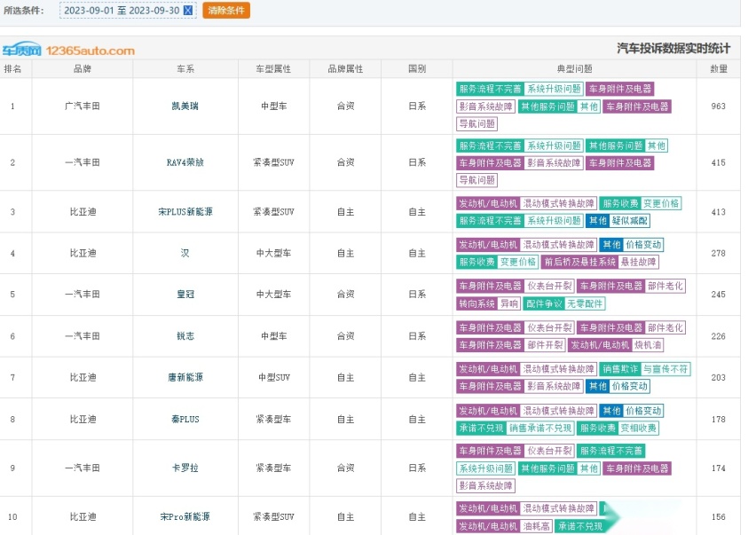Open the 宋PLUS新能源 car series link
The height and width of the screenshot is (535, 756).
(185, 211)
